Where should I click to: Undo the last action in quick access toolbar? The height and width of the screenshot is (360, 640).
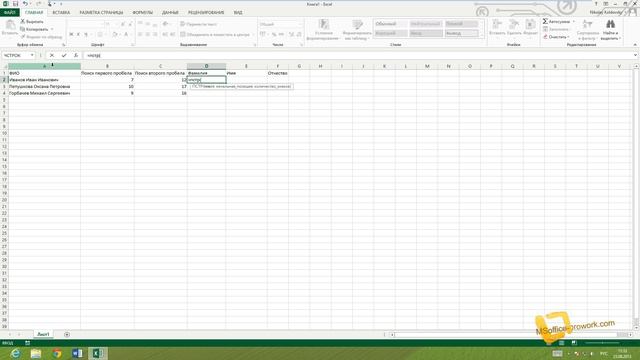tap(25, 4)
